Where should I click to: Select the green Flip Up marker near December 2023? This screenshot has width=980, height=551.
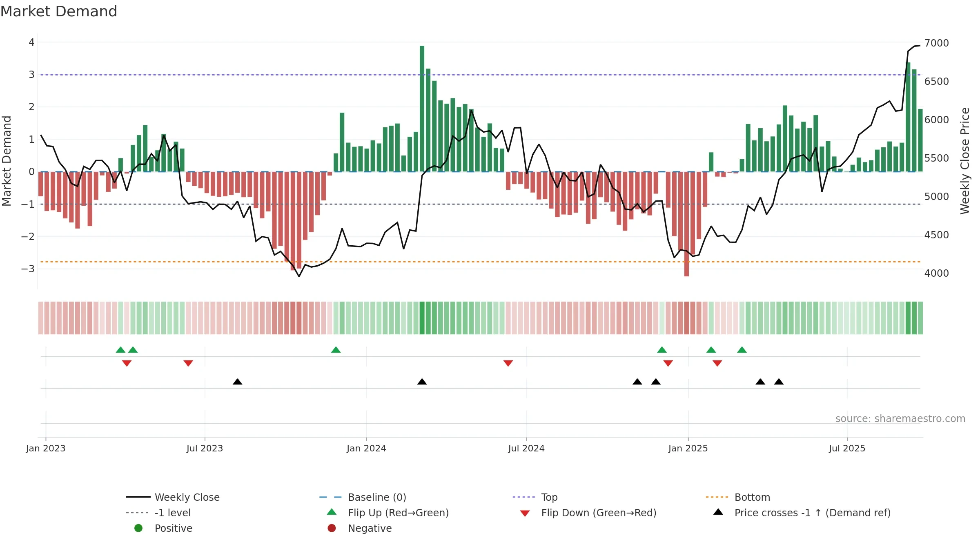click(x=336, y=350)
